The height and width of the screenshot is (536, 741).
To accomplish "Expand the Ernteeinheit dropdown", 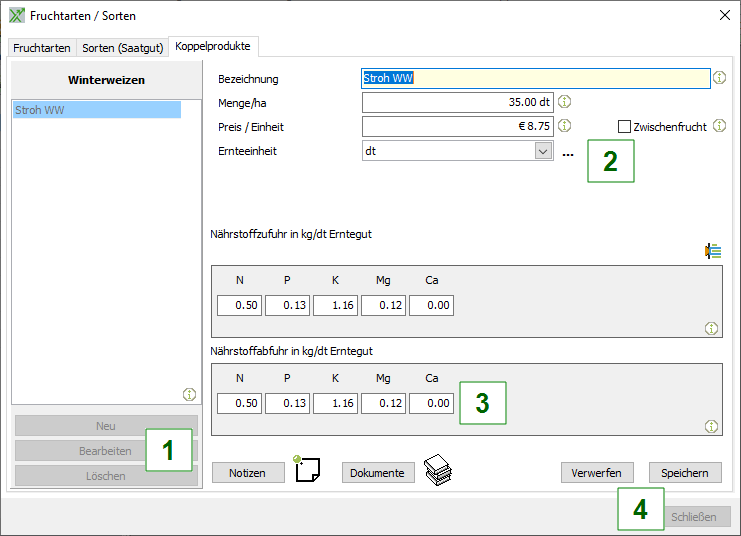I will click(543, 151).
